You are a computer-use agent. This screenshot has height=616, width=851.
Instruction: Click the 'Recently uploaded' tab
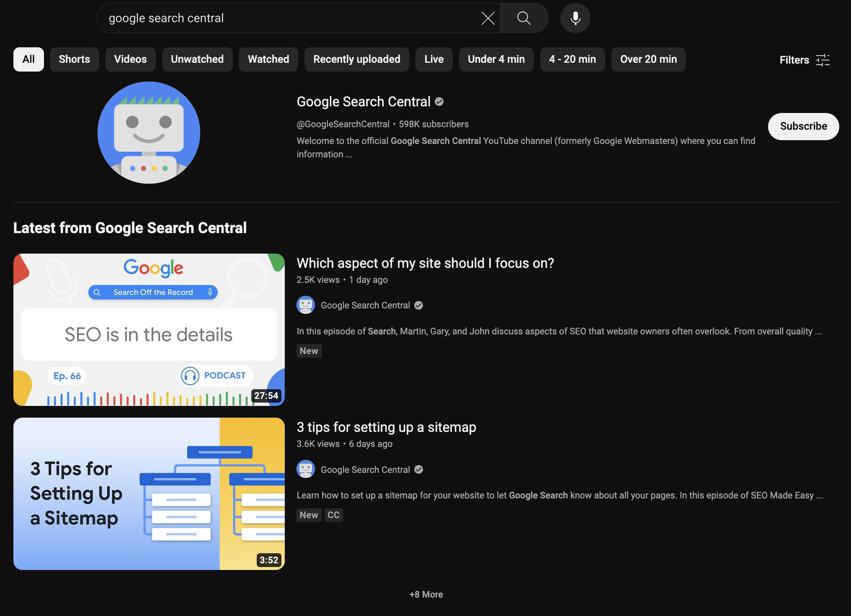click(357, 59)
